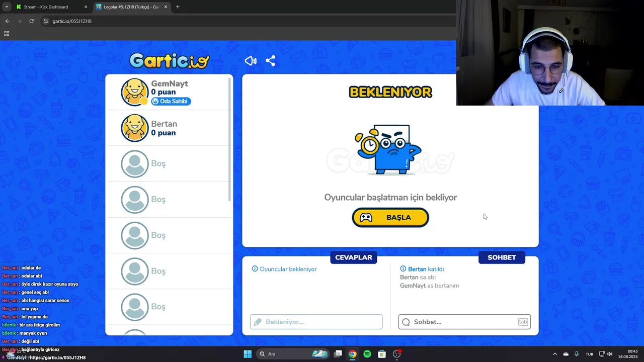Image resolution: width=644 pixels, height=362 pixels.
Task: Click Bertan player name in list
Action: [164, 124]
